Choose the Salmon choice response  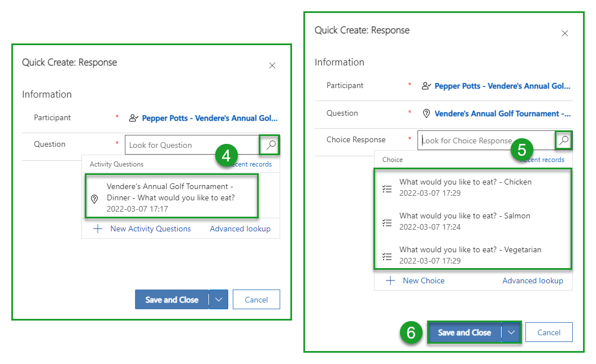click(464, 221)
